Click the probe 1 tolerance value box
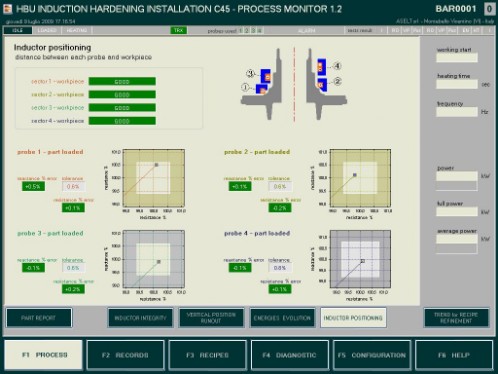The height and width of the screenshot is (374, 498). tap(73, 186)
